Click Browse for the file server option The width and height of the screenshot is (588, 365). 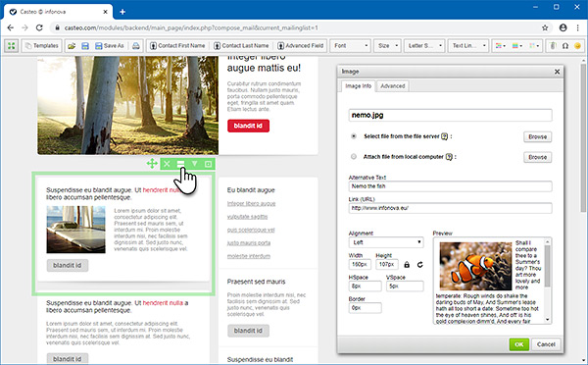tap(537, 136)
